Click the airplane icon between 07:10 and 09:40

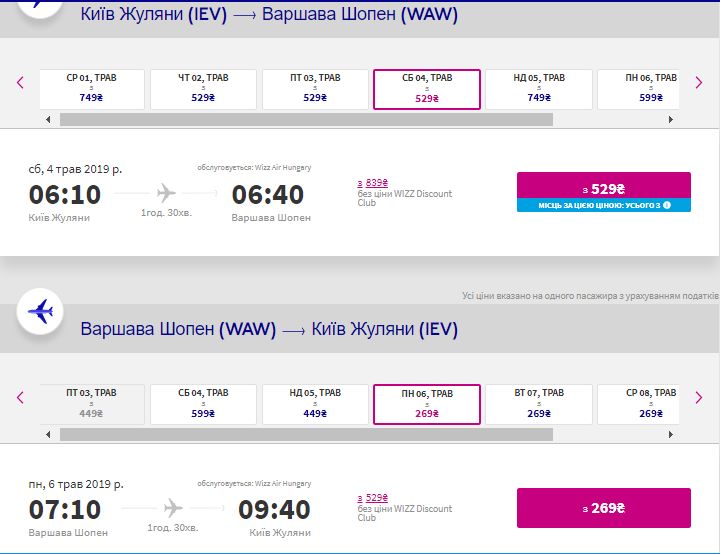pyautogui.click(x=174, y=507)
